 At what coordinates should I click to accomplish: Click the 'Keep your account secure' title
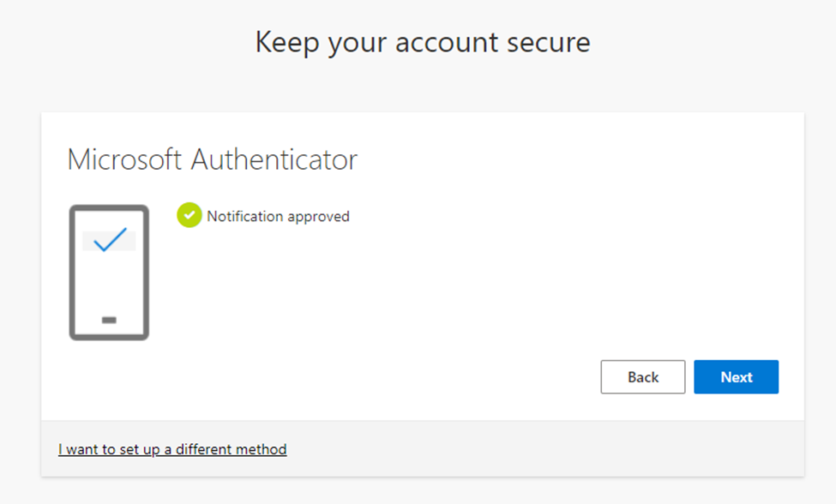423,42
